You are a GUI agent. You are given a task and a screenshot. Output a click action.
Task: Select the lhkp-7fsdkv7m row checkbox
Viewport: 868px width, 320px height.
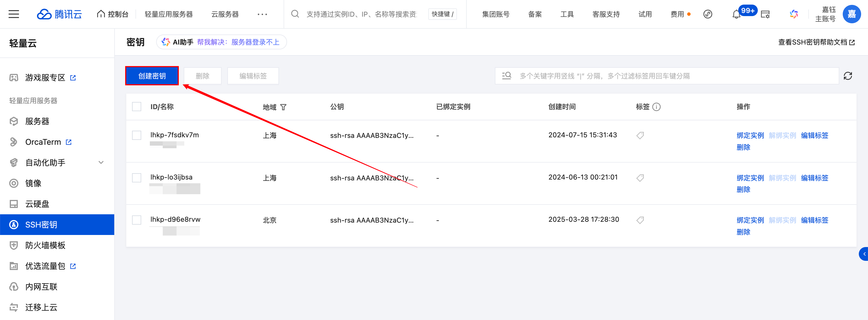[136, 136]
